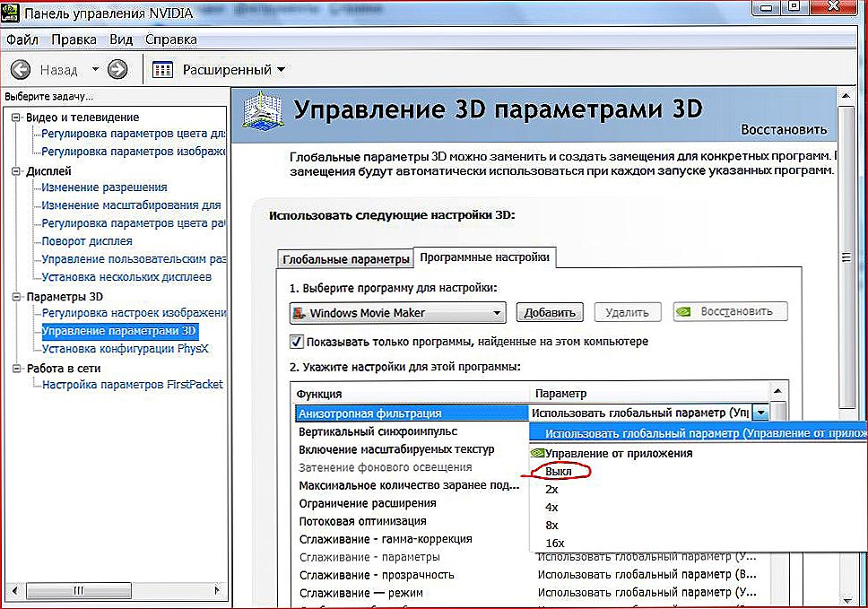Open Регулировка настроек изображения item
The image size is (868, 609).
pos(134,313)
